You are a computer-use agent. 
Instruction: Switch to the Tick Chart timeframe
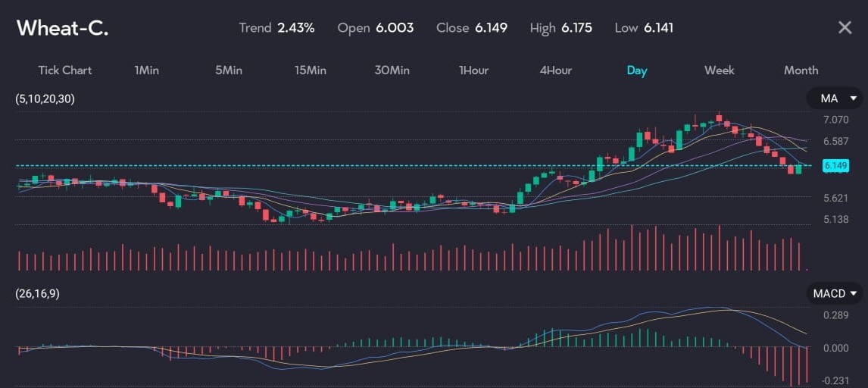pos(65,70)
